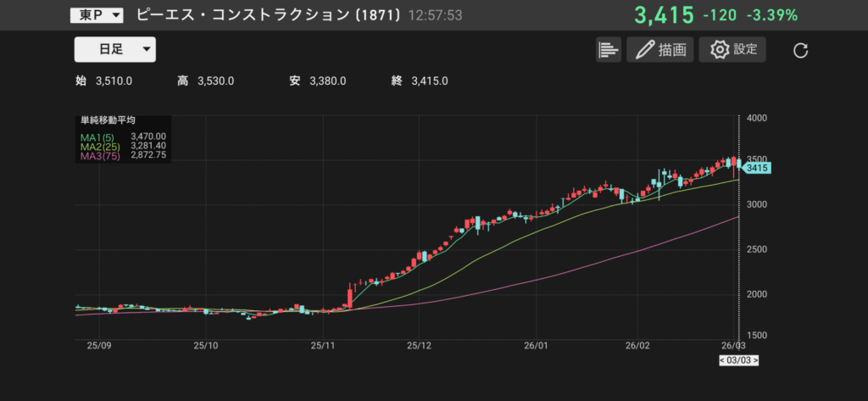This screenshot has width=868, height=401.
Task: Open the 日足 timeframe dropdown
Action: pos(115,49)
